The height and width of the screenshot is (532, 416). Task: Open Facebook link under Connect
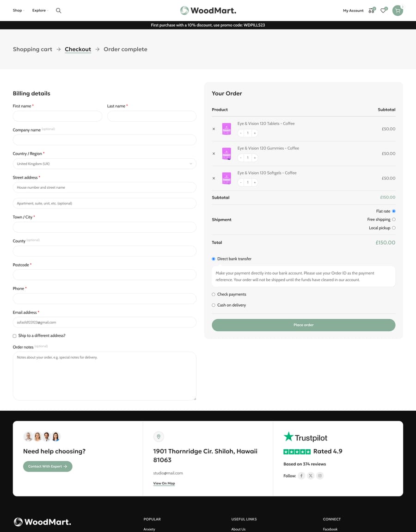click(330, 529)
